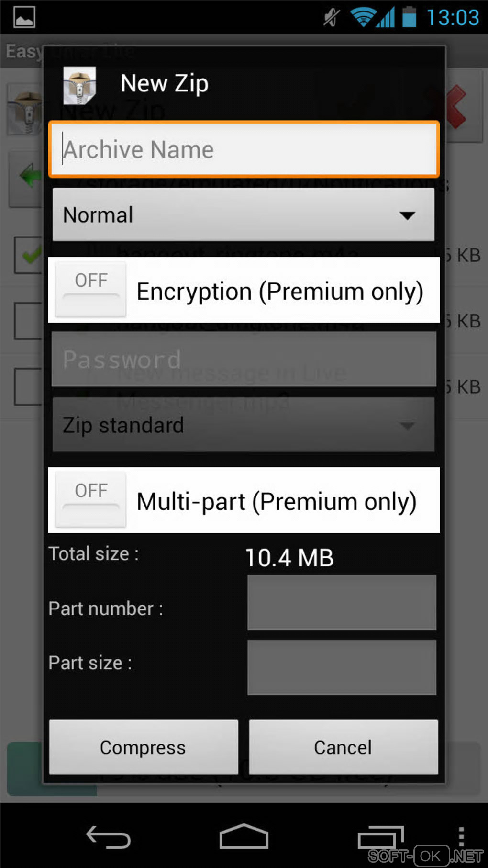Tap the Android home navigation icon
The height and width of the screenshot is (868, 488).
pos(244,837)
